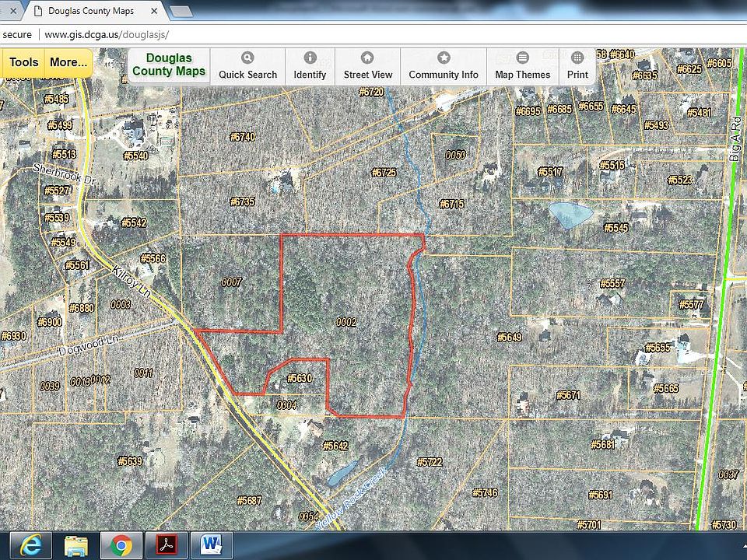This screenshot has width=747, height=560.
Task: Click parcel label #5722
Action: click(x=430, y=462)
